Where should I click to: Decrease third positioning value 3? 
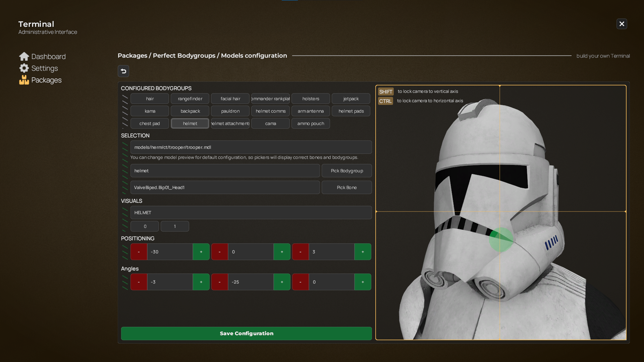coord(301,252)
